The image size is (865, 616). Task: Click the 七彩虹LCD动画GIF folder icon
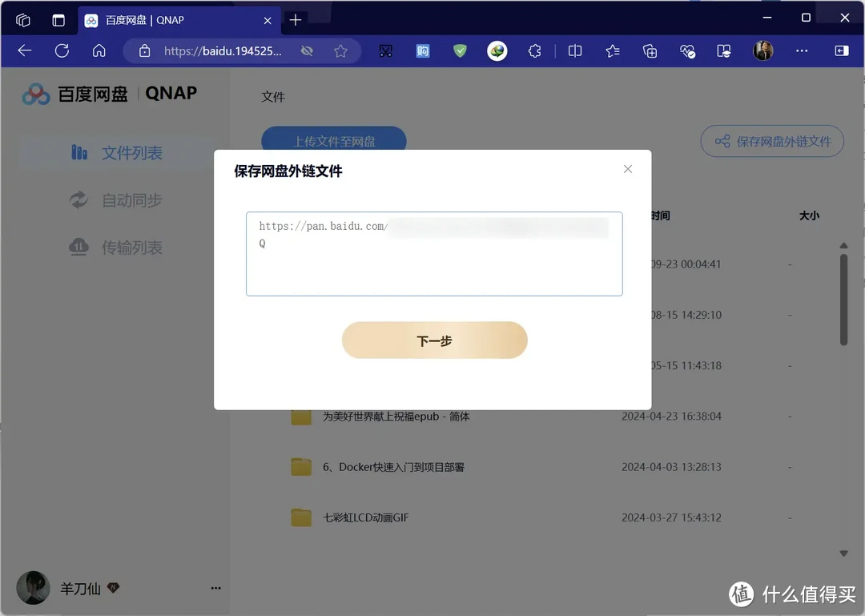[301, 517]
